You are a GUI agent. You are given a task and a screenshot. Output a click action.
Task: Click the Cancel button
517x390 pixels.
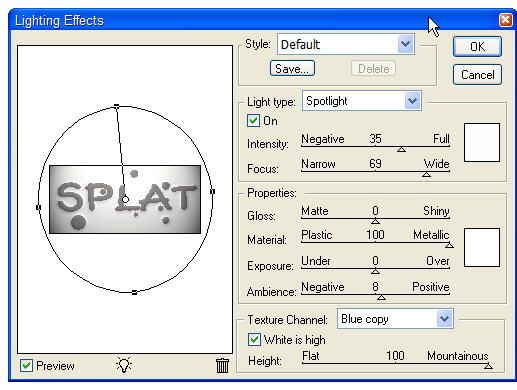[477, 75]
